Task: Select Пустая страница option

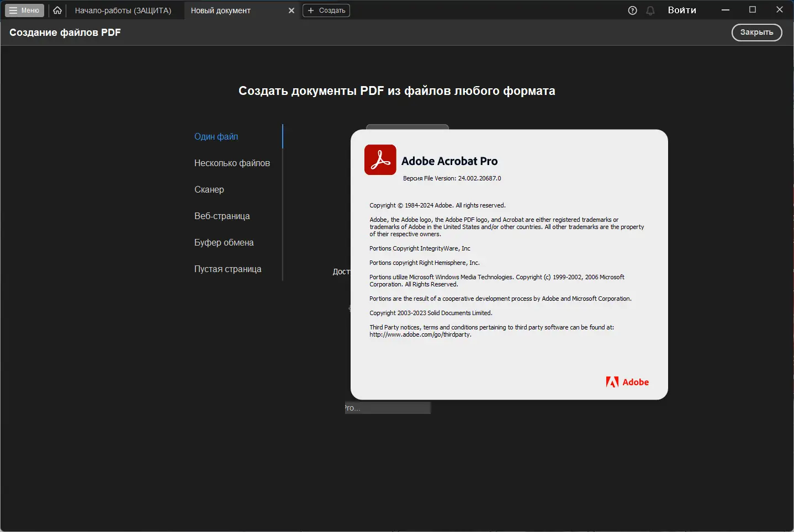Action: 228,269
